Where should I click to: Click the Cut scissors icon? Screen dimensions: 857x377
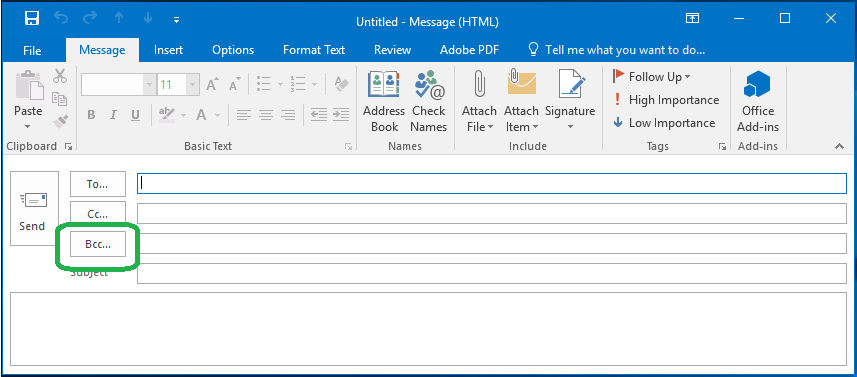click(x=60, y=76)
